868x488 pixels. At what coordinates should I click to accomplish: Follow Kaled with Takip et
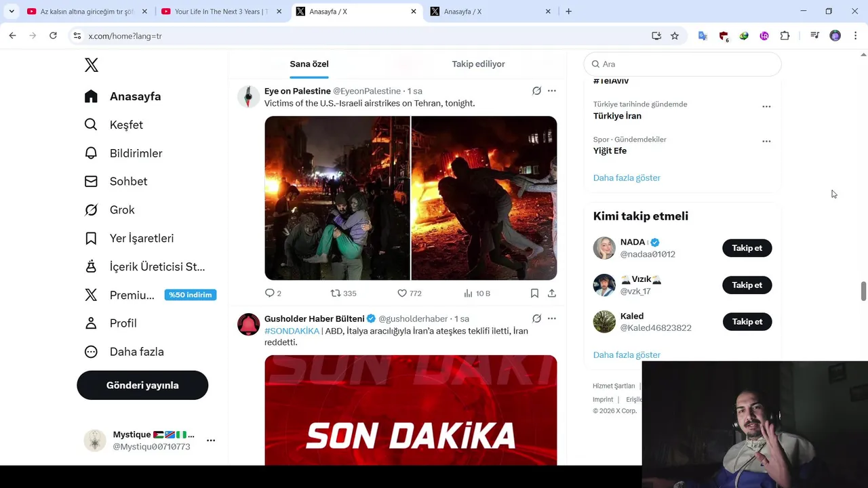click(x=747, y=322)
